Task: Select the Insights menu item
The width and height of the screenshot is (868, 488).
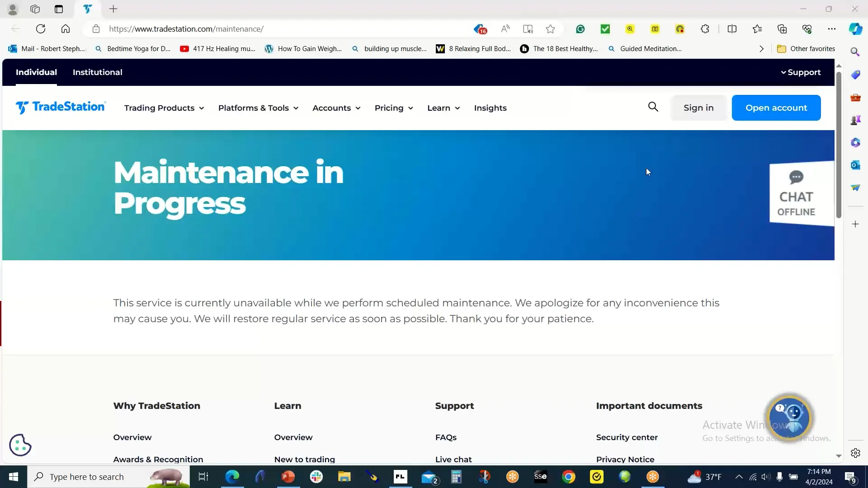Action: coord(491,108)
